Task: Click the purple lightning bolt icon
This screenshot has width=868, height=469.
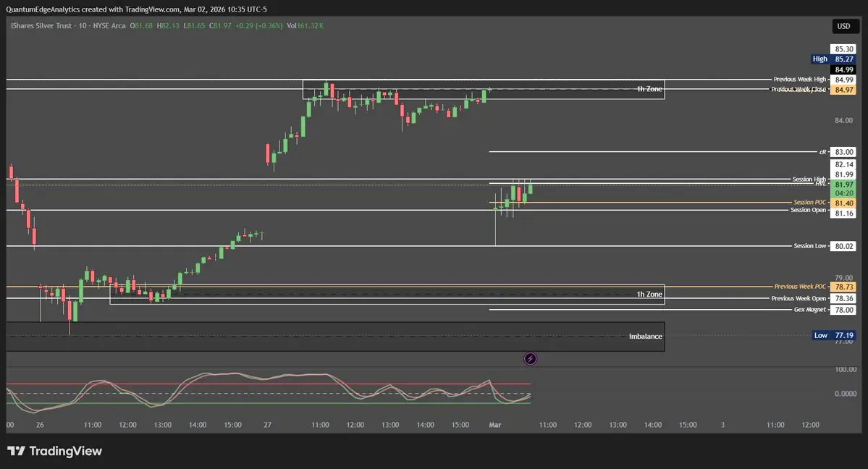Action: (x=531, y=359)
